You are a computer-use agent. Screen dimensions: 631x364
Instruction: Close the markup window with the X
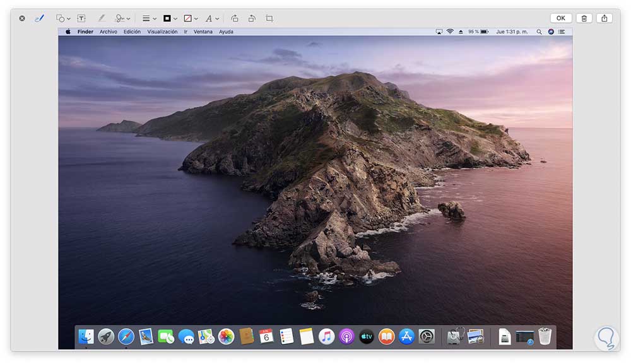pyautogui.click(x=22, y=18)
